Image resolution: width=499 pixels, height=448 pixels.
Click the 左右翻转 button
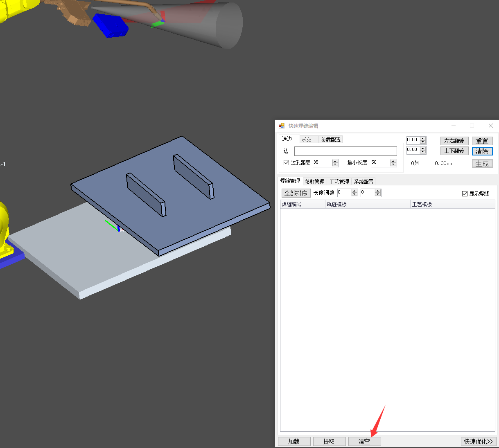tap(454, 141)
